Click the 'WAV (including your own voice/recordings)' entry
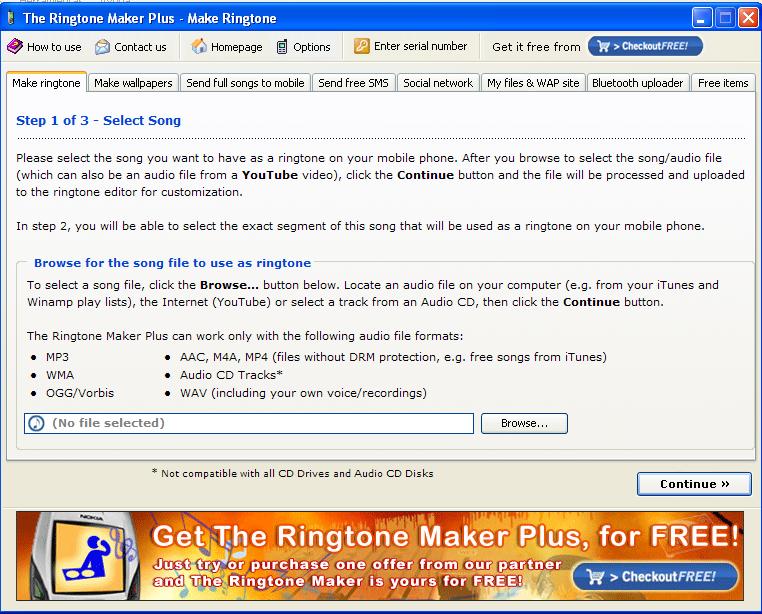Image resolution: width=762 pixels, height=614 pixels. point(303,393)
